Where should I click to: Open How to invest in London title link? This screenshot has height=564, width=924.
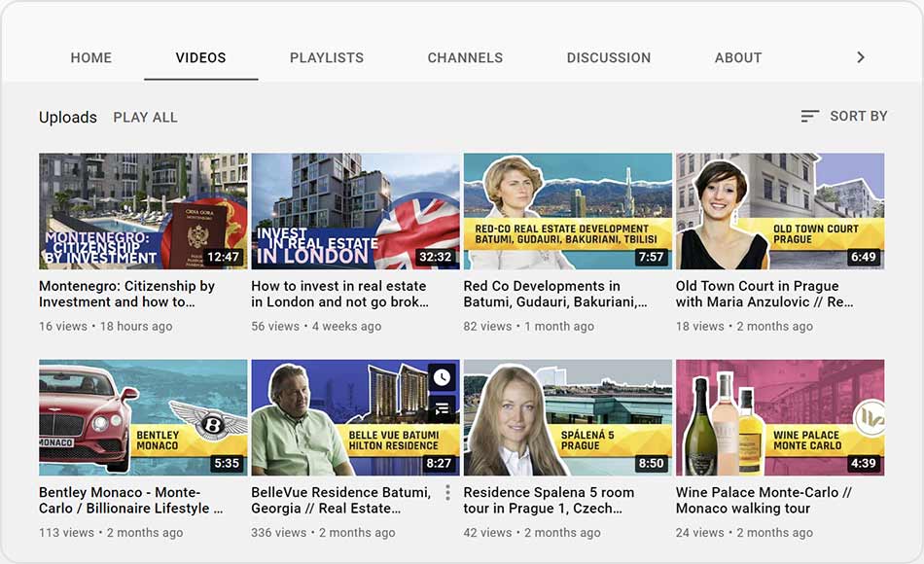(x=340, y=294)
